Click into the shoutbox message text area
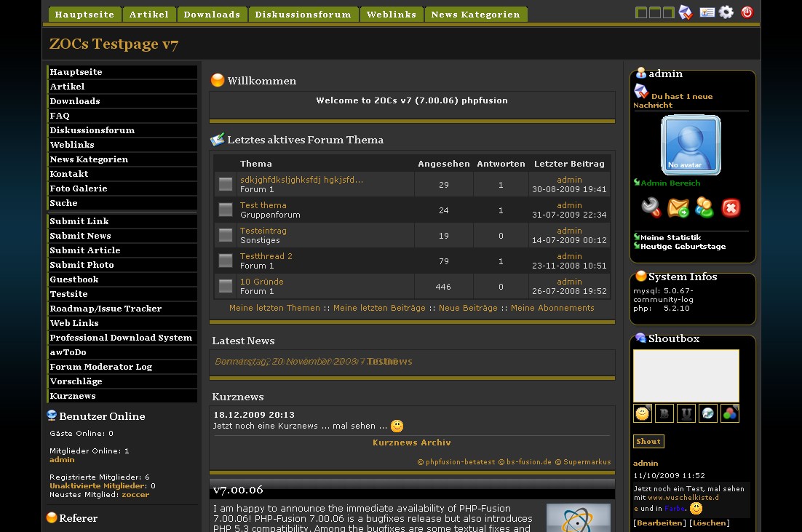The width and height of the screenshot is (802, 532). click(686, 376)
